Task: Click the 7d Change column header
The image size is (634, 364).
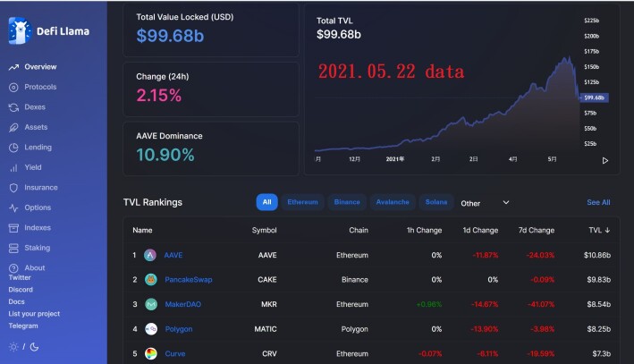Action: click(x=537, y=231)
